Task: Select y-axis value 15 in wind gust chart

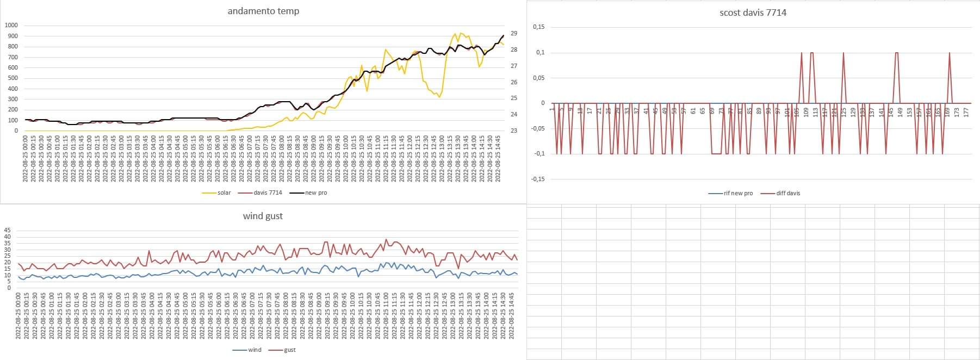Action: click(x=8, y=269)
